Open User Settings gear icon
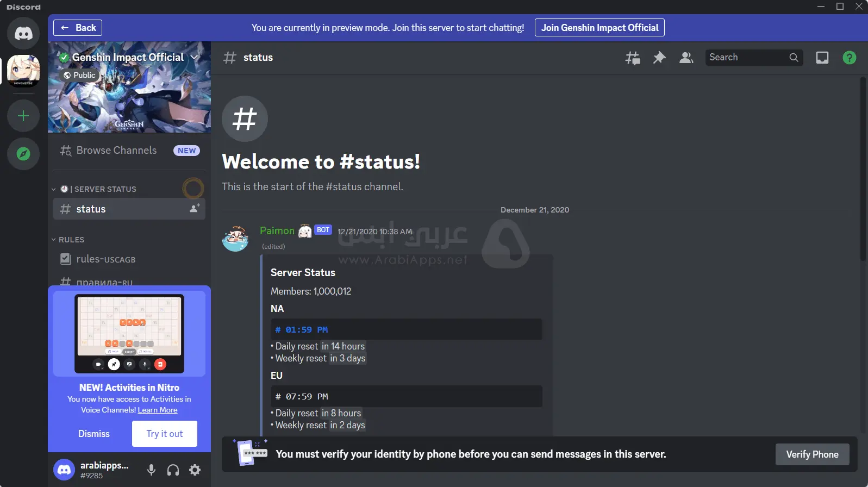Screen dimensions: 868x487 195,470
